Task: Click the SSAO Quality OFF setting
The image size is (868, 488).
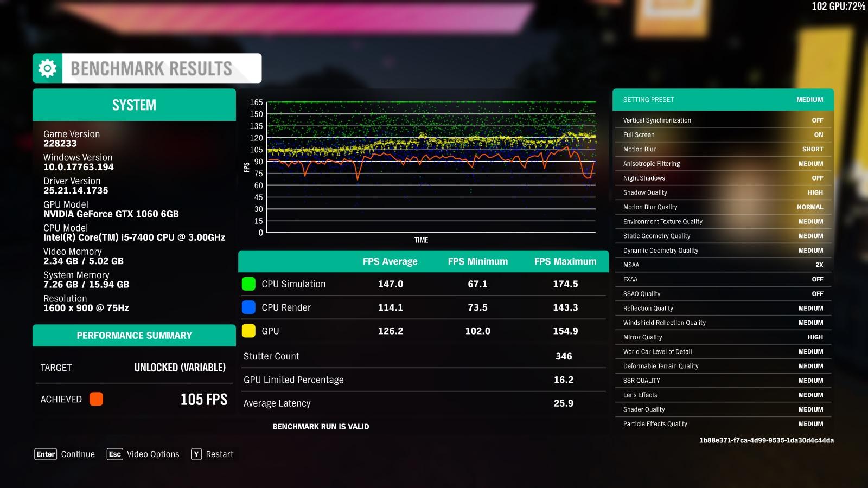Action: (x=723, y=294)
